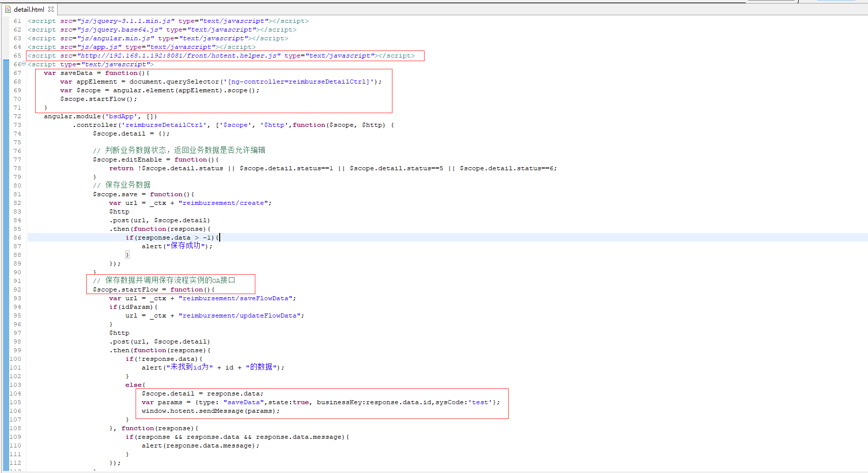The image size is (868, 473).
Task: Click the '[ng-controller=reimburseDetailCtrl]' selector string
Action: pyautogui.click(x=299, y=82)
